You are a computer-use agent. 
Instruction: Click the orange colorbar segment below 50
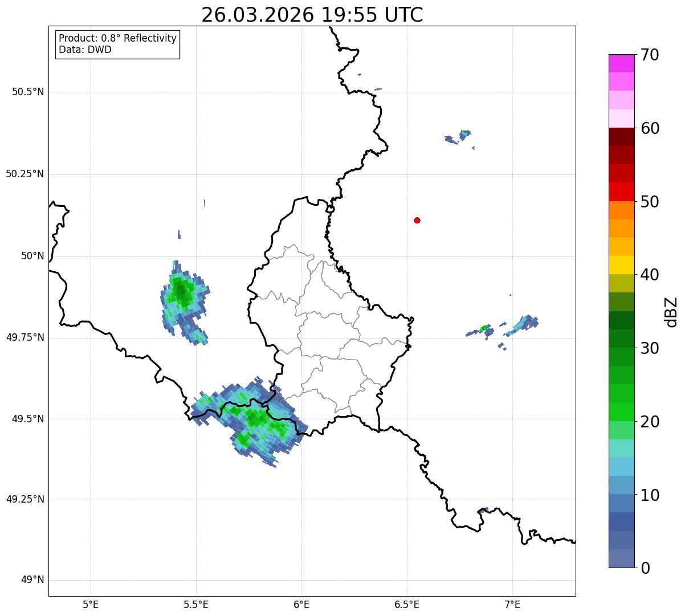pyautogui.click(x=621, y=210)
